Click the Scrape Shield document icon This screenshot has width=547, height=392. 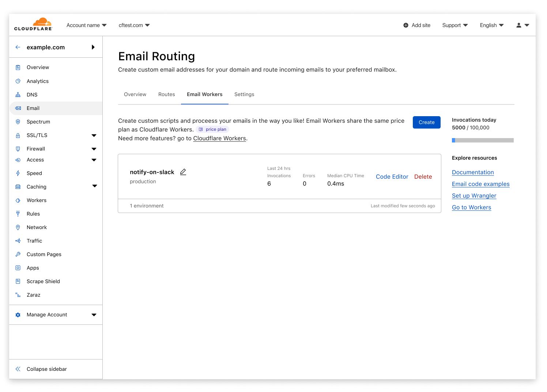[18, 281]
